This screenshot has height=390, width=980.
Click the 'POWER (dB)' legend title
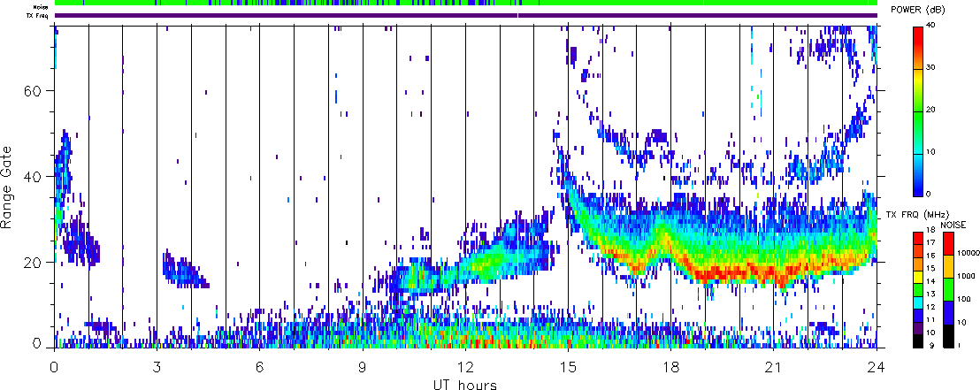point(917,10)
